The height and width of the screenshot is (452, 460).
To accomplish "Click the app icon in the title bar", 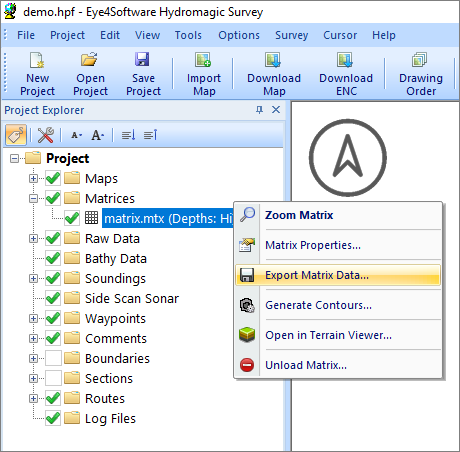I will [x=10, y=11].
